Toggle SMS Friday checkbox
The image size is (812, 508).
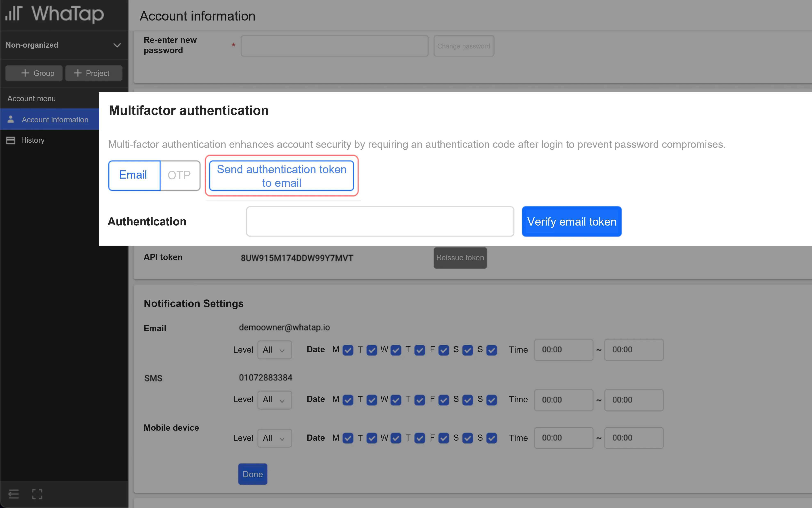click(444, 400)
